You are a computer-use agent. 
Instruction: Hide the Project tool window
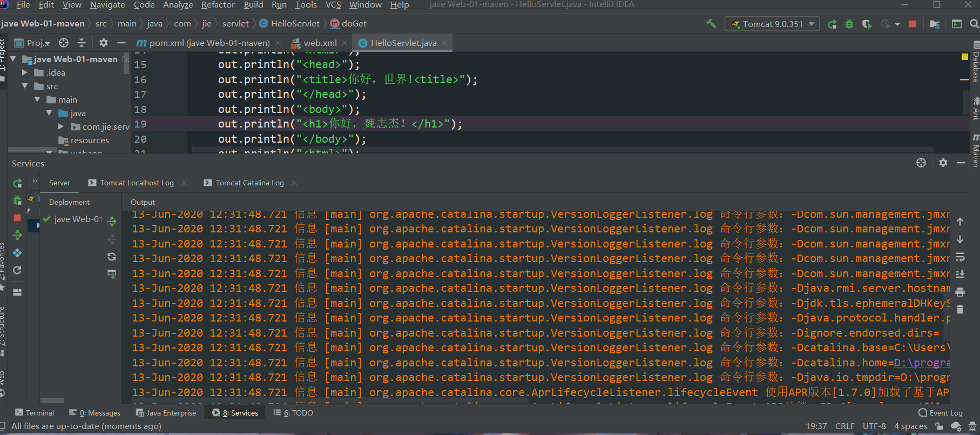point(121,43)
